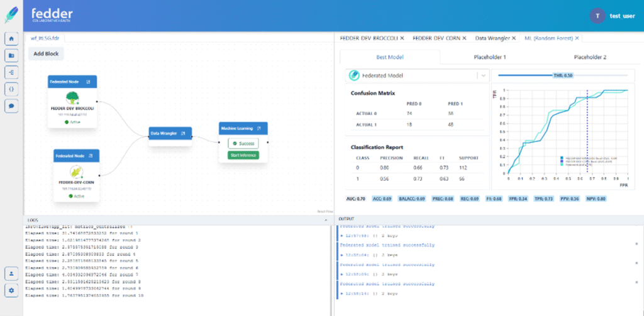Collapse the LOGS panel using its arrow
The image size is (644, 316).
point(326,221)
